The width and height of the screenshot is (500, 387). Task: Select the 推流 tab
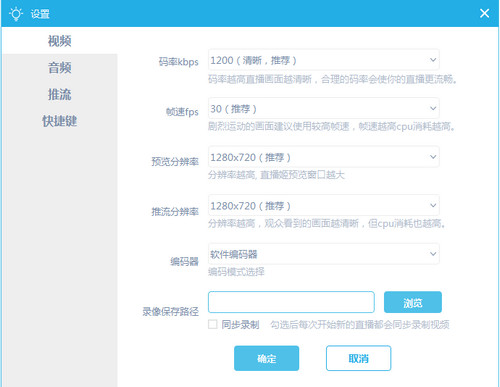point(60,94)
